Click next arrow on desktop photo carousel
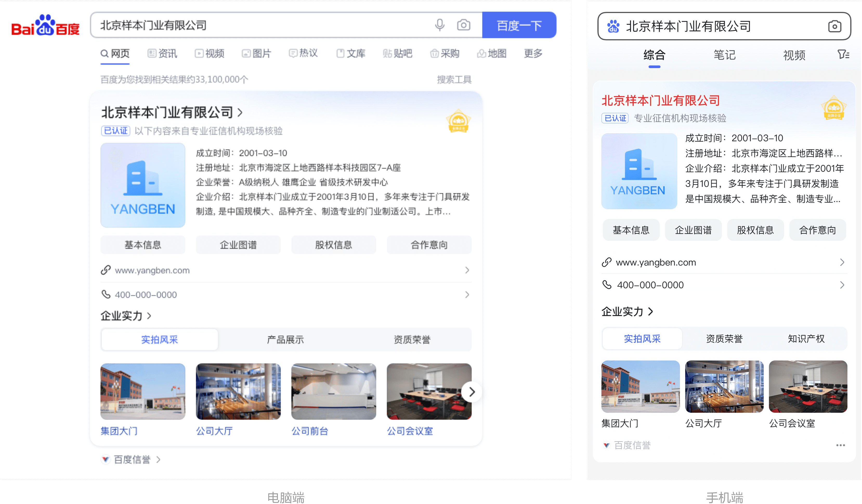 [x=472, y=392]
